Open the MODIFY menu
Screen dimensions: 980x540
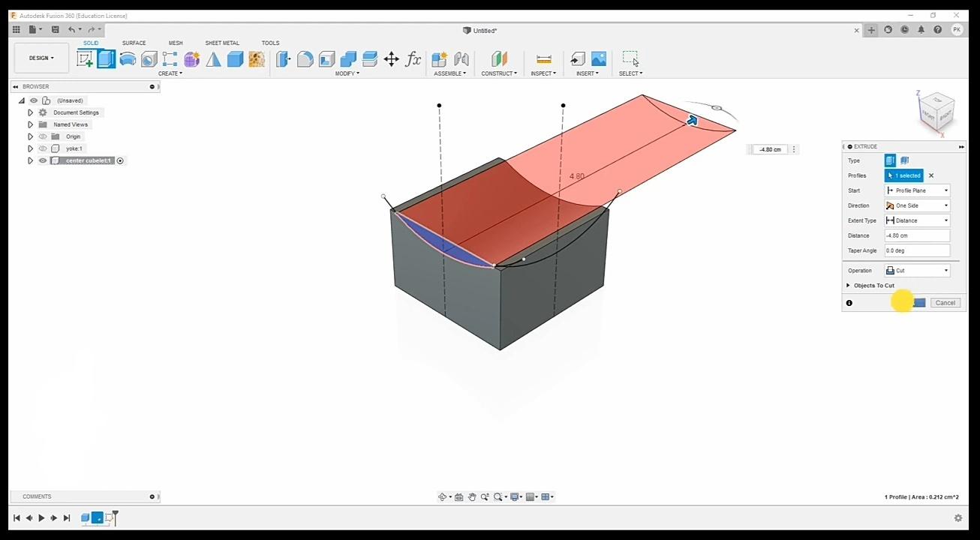pos(347,73)
